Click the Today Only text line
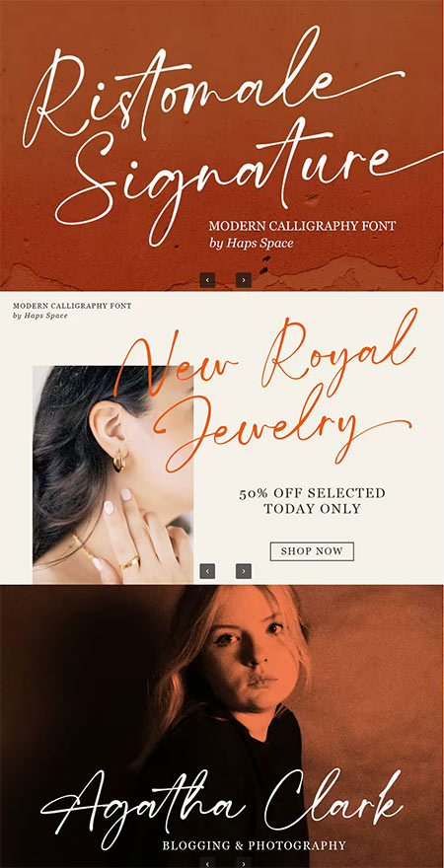 312,509
